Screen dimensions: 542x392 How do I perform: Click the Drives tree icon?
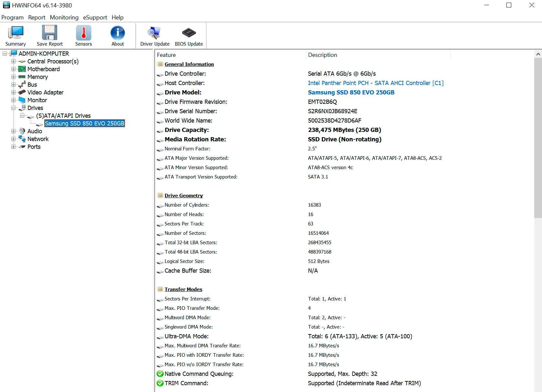[x=22, y=108]
